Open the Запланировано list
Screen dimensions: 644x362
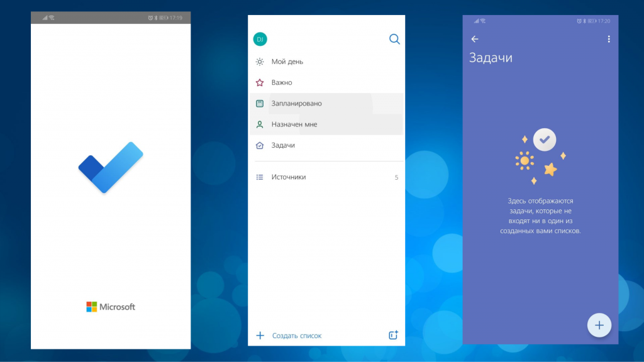326,104
